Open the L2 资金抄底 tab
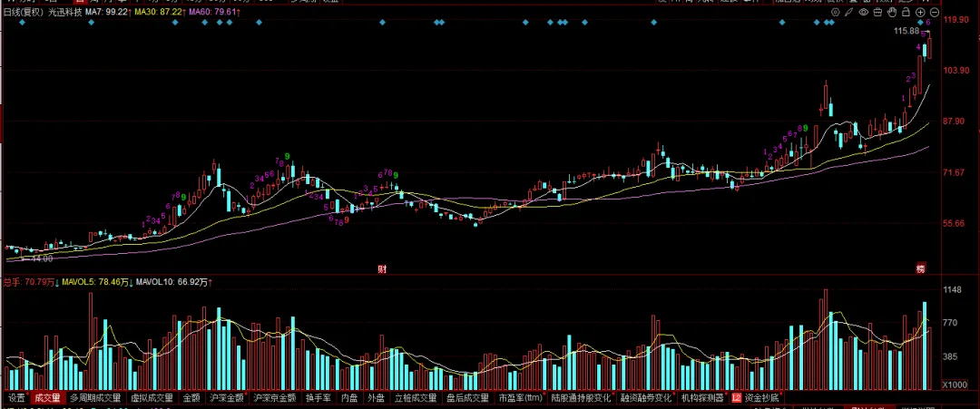The width and height of the screenshot is (980, 409). [x=756, y=398]
